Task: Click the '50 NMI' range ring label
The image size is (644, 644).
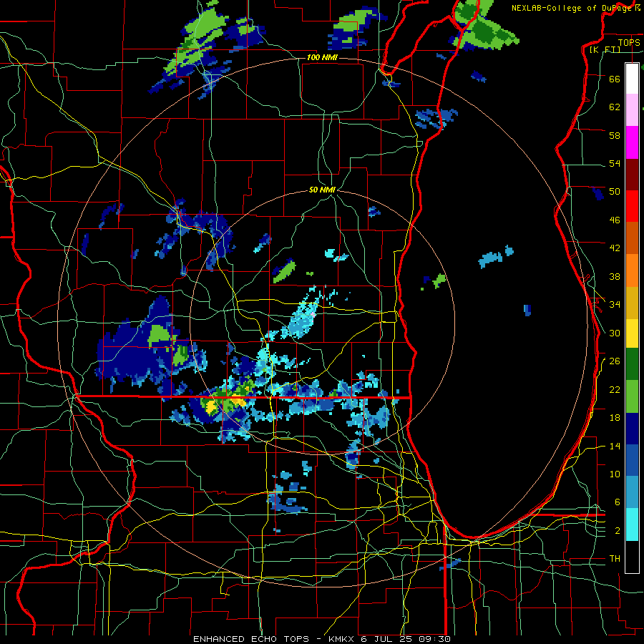Action: [322, 190]
